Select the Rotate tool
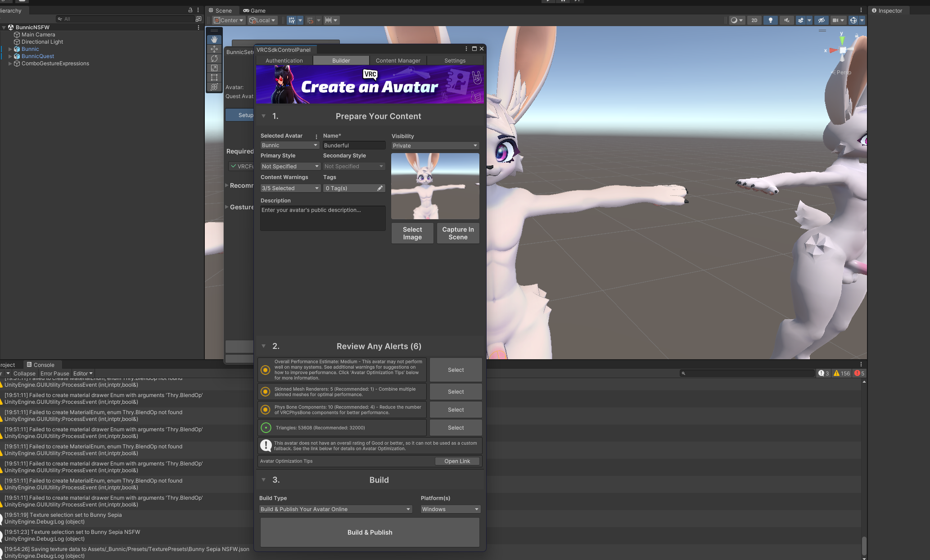The image size is (930, 560). (x=214, y=59)
